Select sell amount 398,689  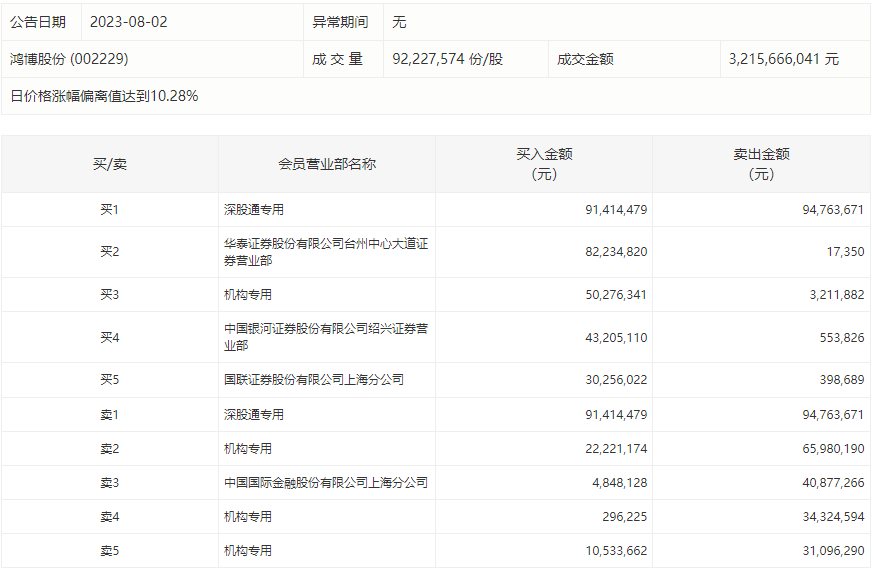click(842, 380)
